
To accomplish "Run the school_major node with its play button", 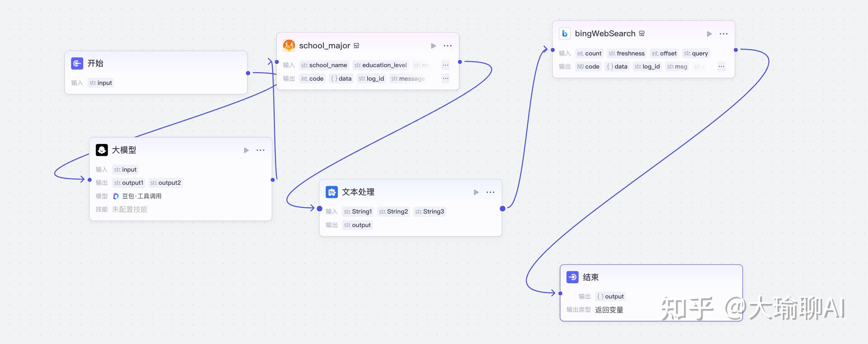I will click(433, 45).
